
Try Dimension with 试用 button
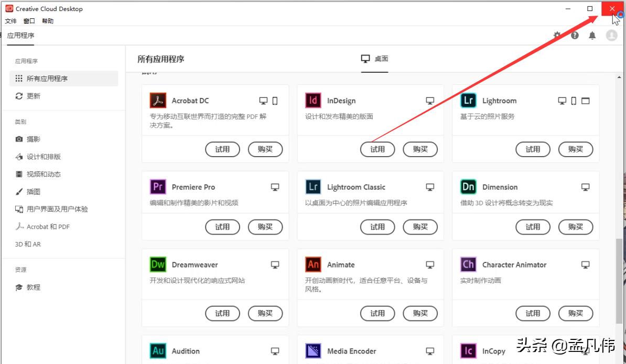[x=533, y=227]
